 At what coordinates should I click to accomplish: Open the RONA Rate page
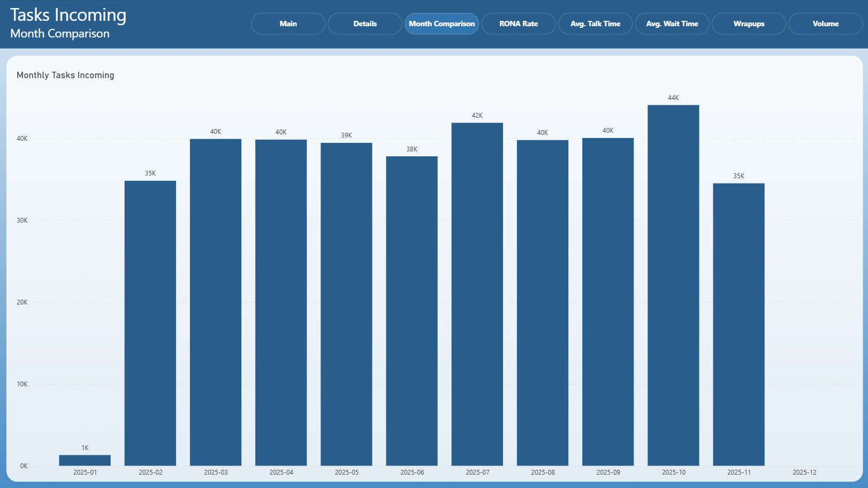pyautogui.click(x=519, y=24)
